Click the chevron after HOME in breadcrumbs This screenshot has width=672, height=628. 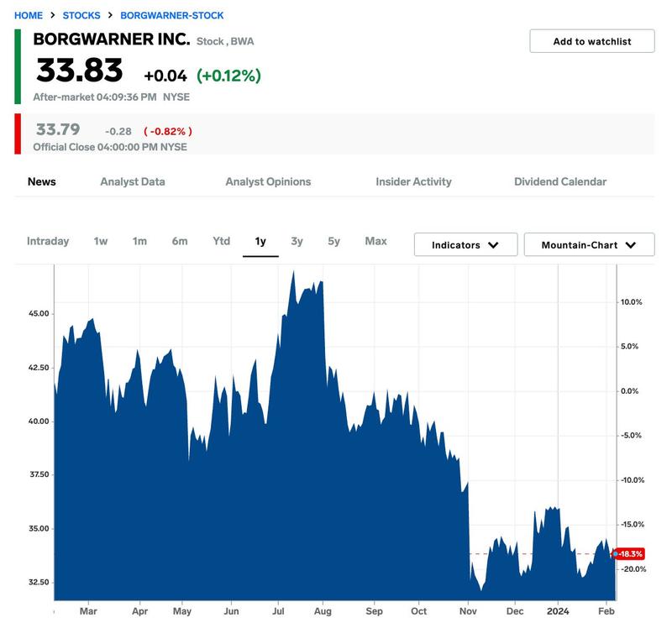coord(53,15)
